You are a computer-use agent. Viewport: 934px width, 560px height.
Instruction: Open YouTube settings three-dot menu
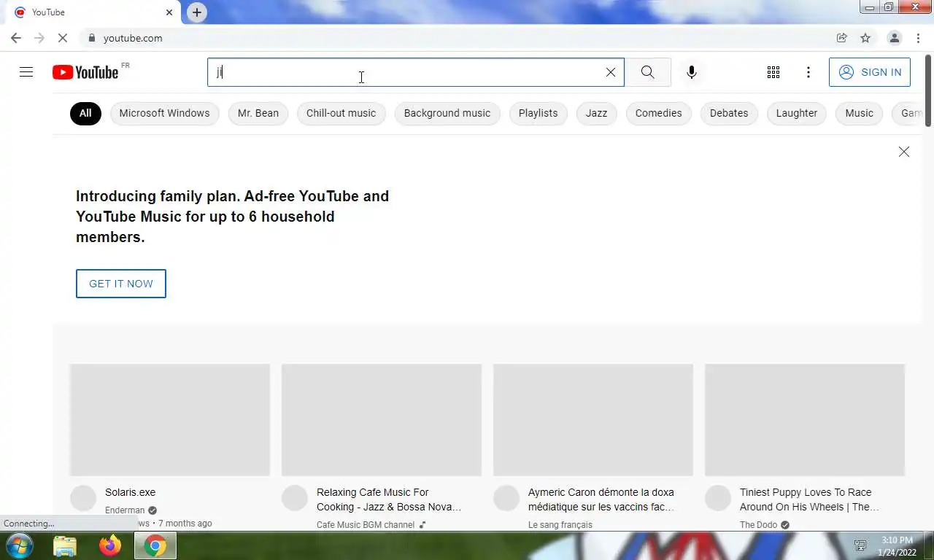click(808, 72)
